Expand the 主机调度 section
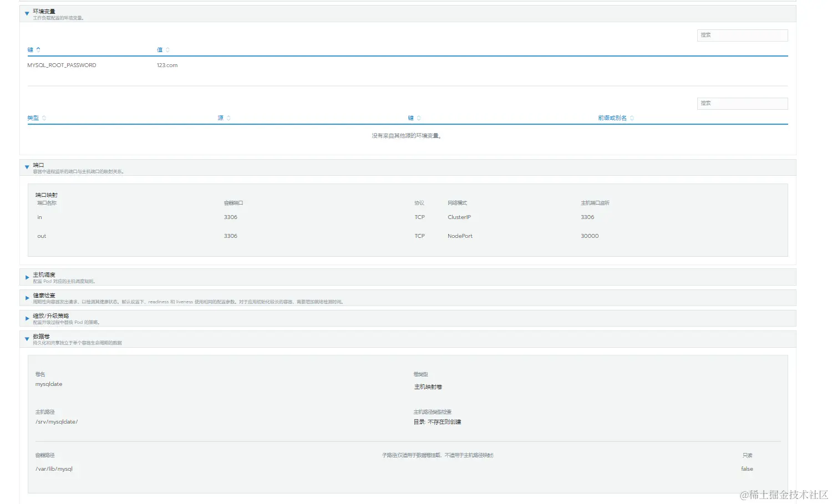The width and height of the screenshot is (832, 504). pyautogui.click(x=27, y=277)
